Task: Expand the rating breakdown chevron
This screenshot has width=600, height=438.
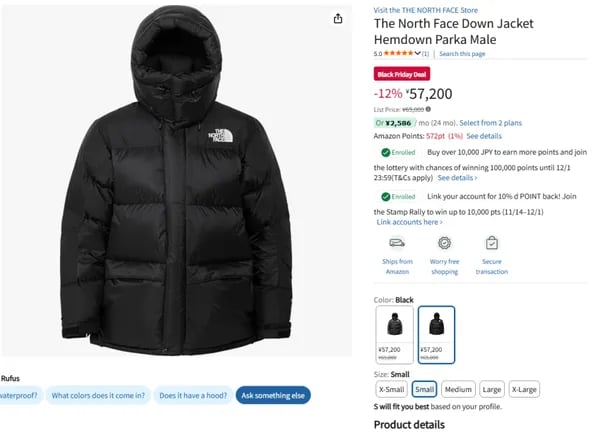Action: tap(417, 53)
